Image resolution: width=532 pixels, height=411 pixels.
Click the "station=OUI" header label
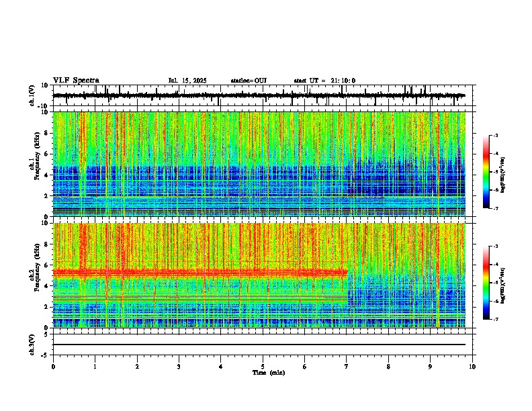[249, 81]
